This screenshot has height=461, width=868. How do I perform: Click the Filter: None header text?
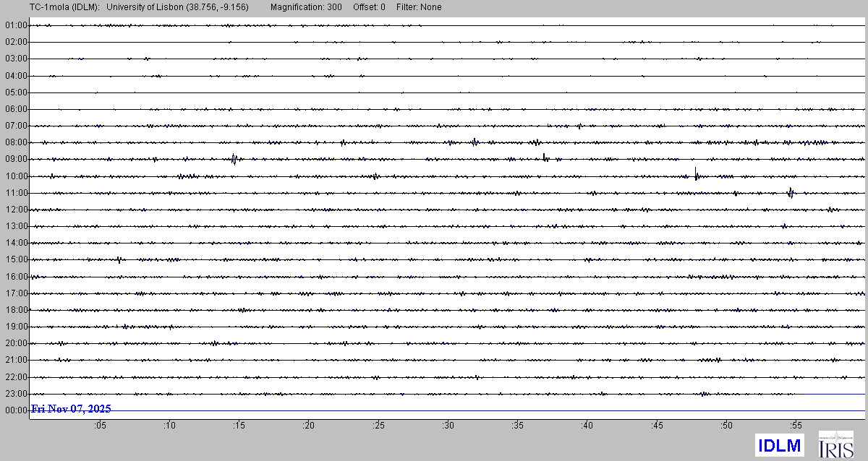(419, 7)
